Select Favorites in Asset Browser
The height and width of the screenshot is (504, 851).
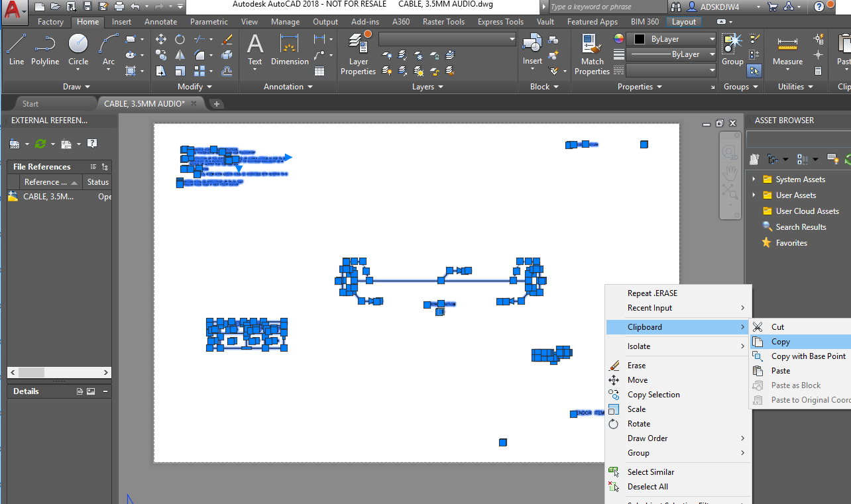[791, 243]
